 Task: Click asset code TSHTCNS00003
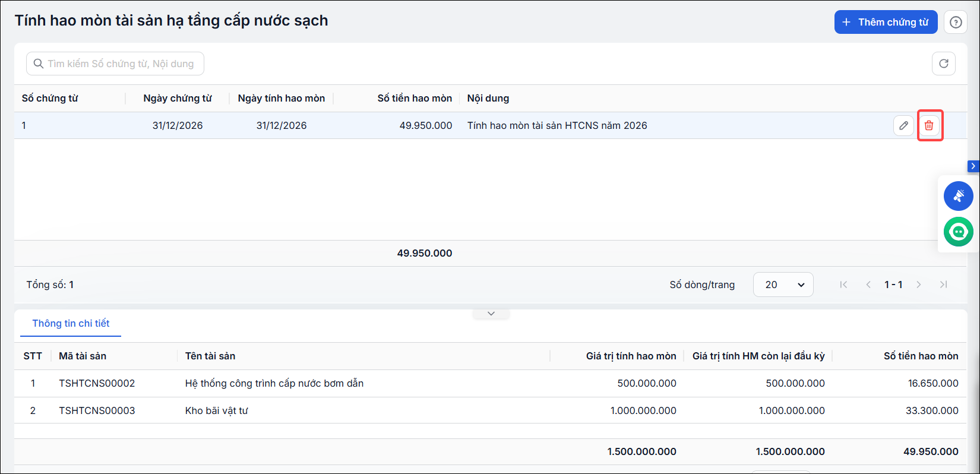pos(97,410)
